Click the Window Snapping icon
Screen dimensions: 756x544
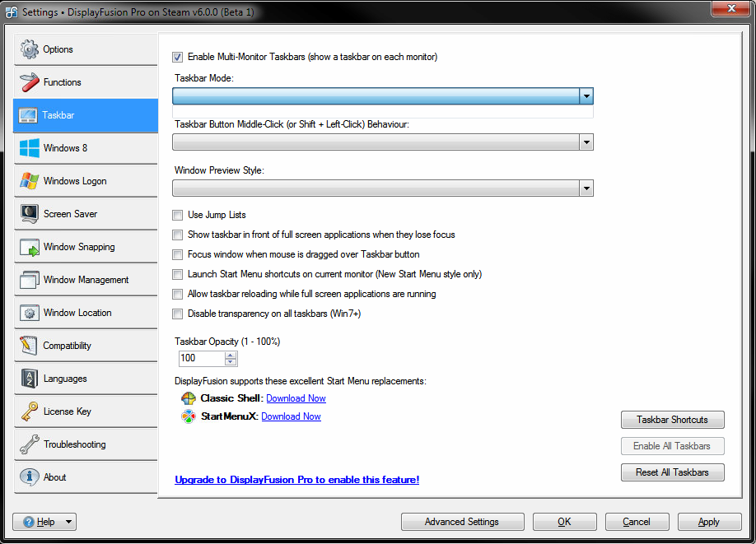point(30,247)
